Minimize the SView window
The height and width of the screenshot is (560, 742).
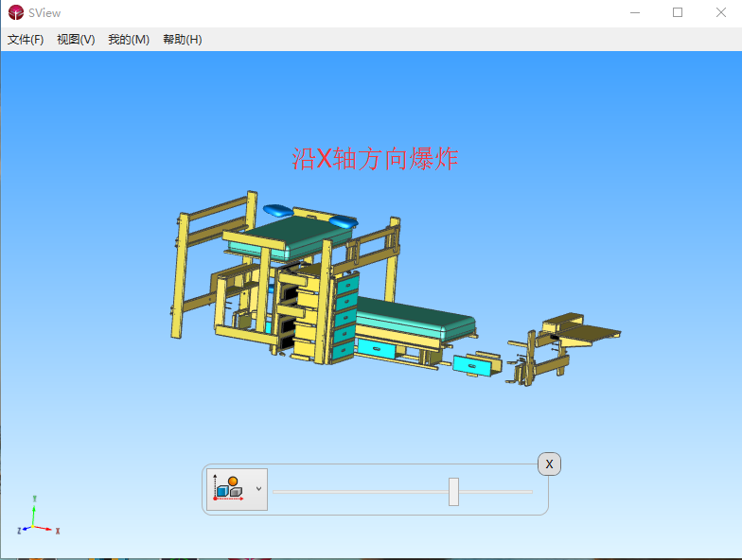tap(634, 13)
